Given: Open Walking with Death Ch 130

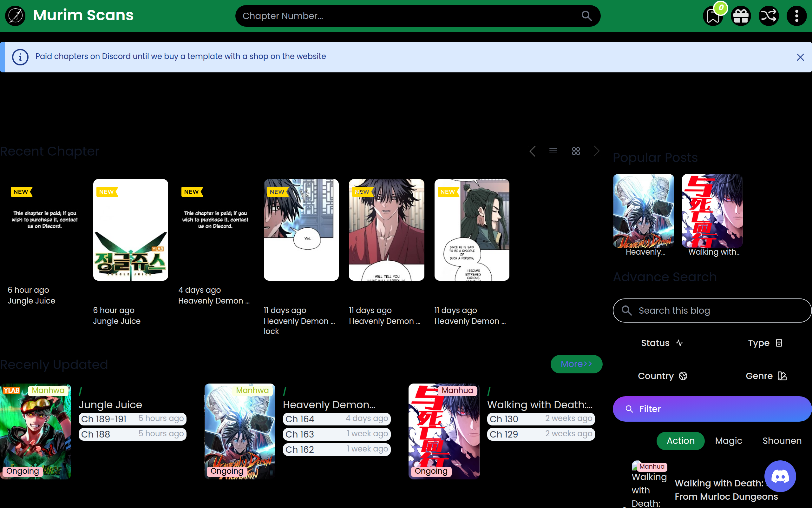Looking at the screenshot, I should click(541, 419).
